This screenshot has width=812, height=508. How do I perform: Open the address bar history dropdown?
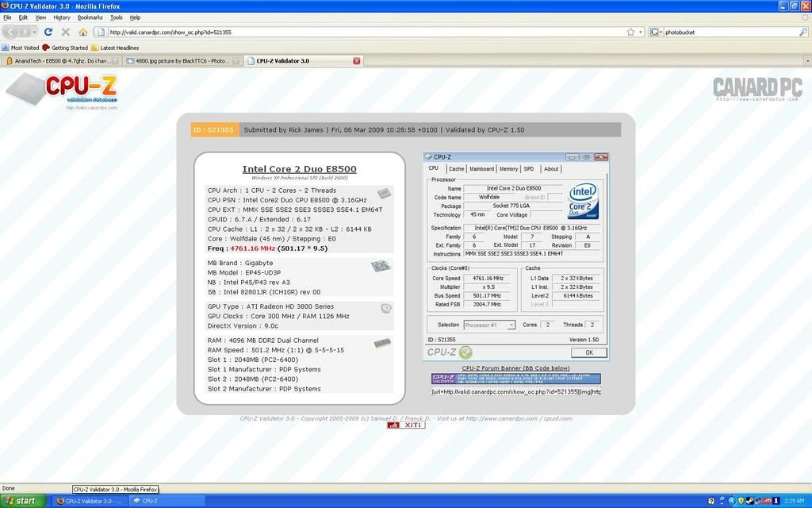click(x=641, y=32)
